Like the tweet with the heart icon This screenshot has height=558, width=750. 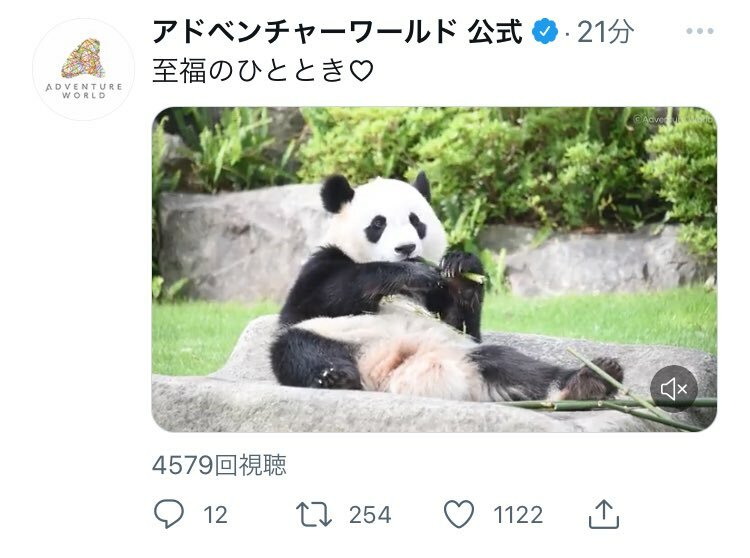(x=459, y=514)
